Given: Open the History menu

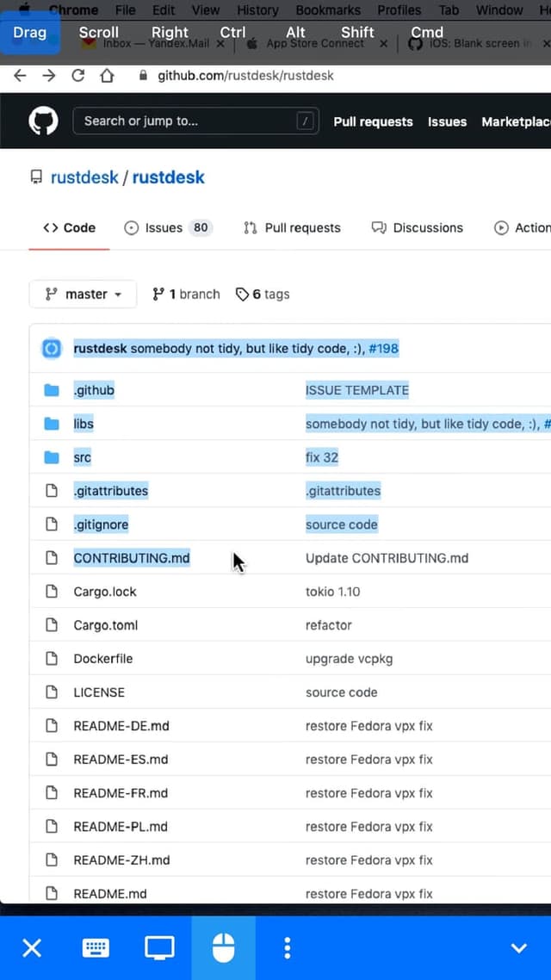Looking at the screenshot, I should (x=257, y=10).
